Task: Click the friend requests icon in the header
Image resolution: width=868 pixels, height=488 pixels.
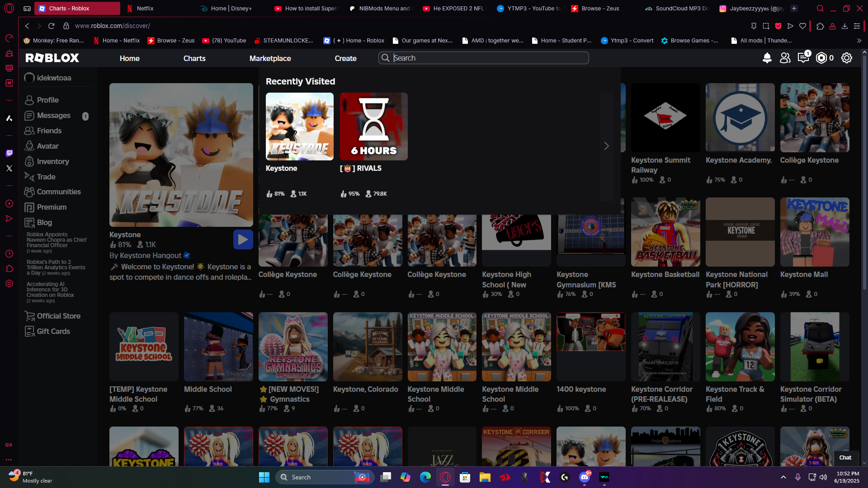Action: [x=785, y=58]
